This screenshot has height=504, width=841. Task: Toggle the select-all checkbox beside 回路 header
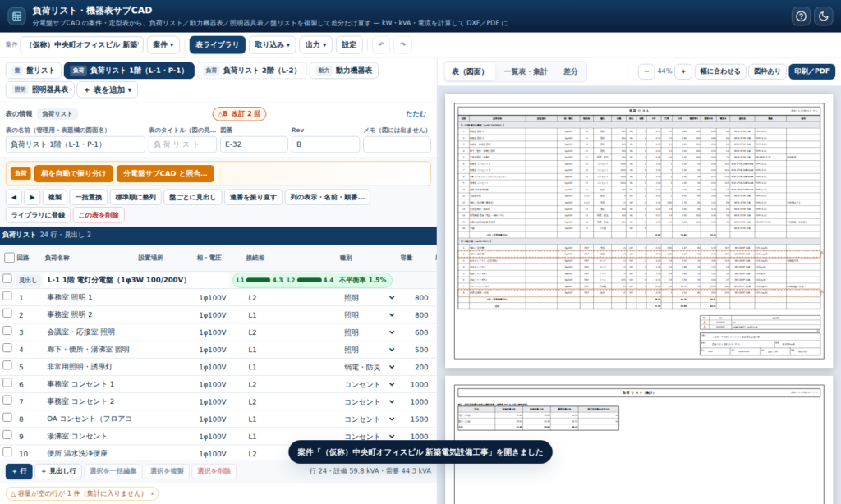[9, 258]
